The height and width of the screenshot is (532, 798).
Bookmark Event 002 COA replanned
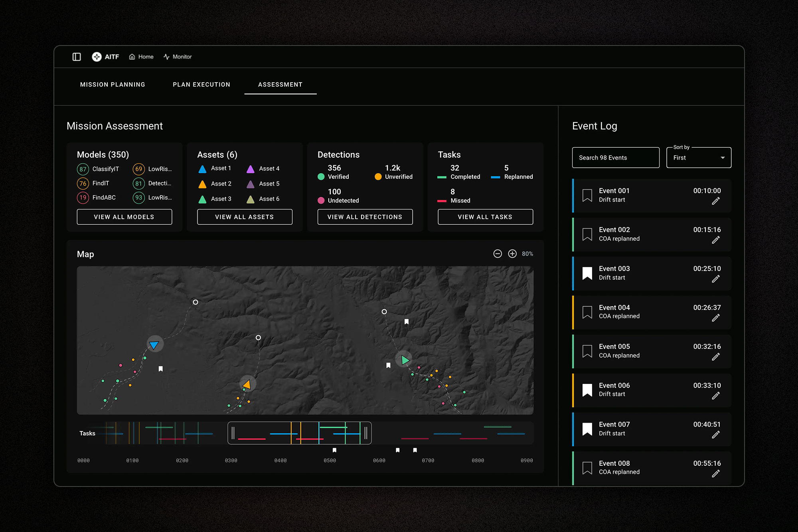(x=587, y=234)
